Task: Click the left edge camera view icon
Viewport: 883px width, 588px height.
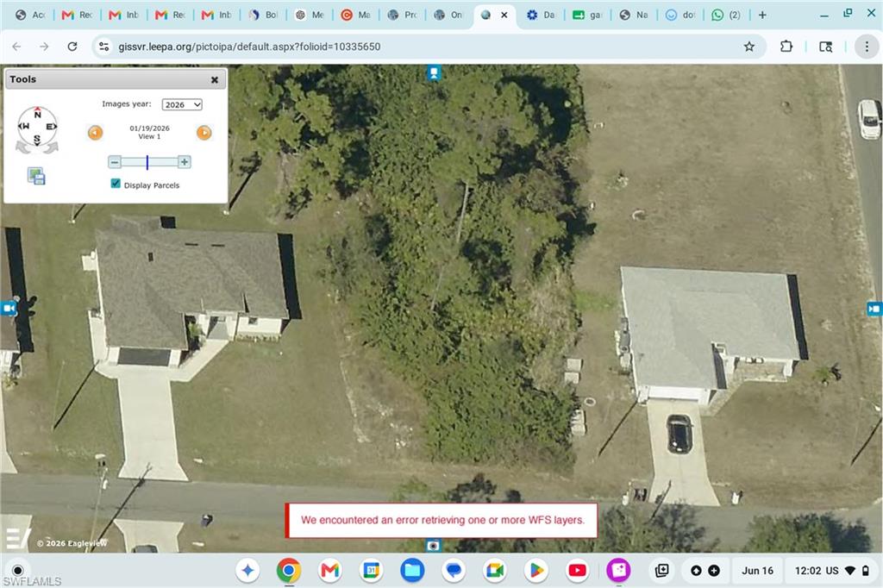Action: coord(9,309)
